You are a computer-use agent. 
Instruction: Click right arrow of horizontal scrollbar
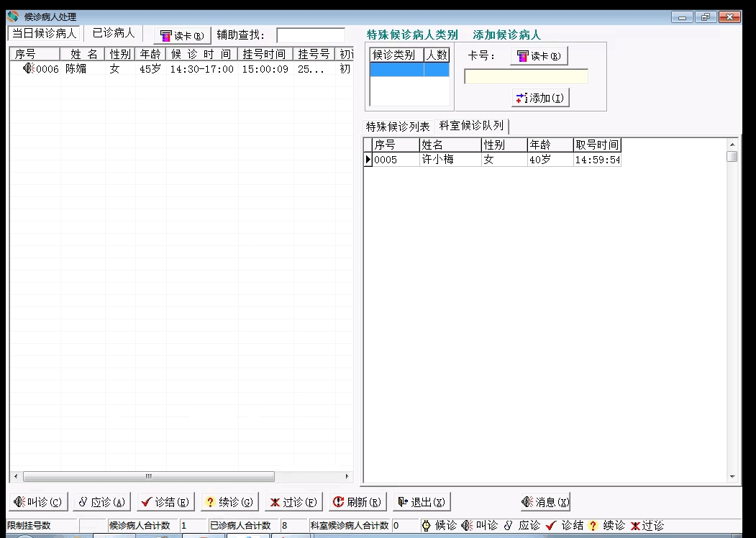point(347,476)
